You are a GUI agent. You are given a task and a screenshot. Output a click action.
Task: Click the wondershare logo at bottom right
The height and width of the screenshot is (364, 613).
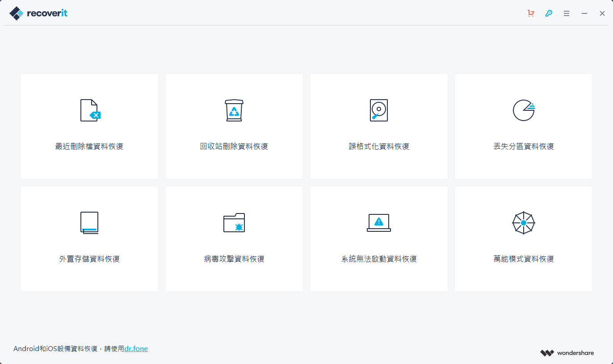coord(567,352)
